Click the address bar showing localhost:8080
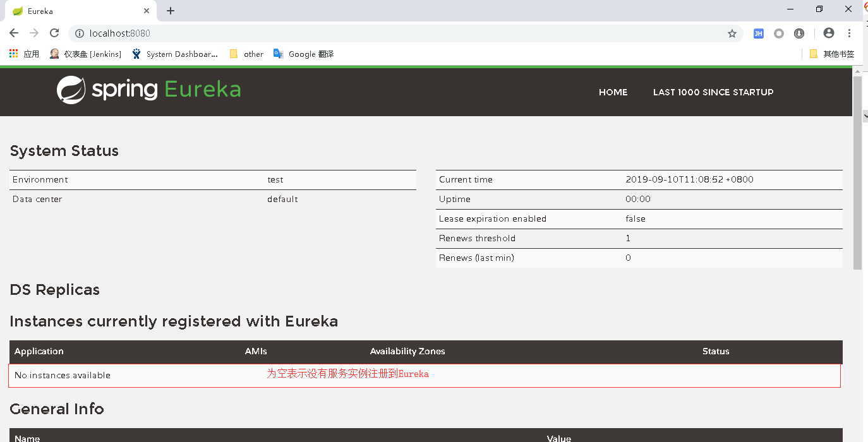868x442 pixels. pos(404,33)
